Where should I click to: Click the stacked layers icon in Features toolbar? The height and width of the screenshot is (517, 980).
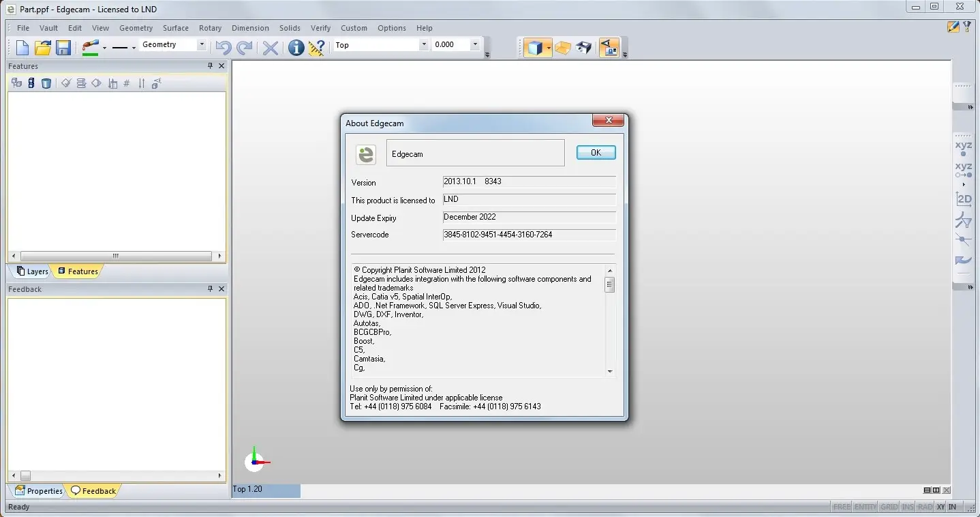[x=81, y=83]
